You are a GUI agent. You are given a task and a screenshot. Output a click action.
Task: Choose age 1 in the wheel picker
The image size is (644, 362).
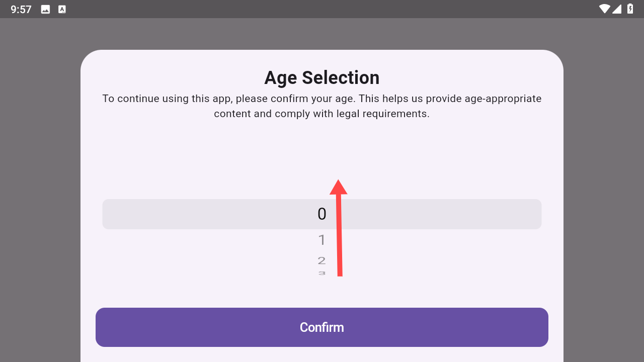(x=322, y=240)
